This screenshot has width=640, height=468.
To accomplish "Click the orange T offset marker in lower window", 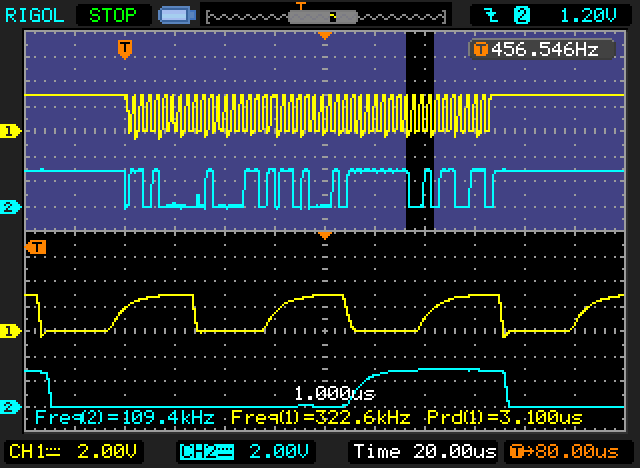I will point(36,246).
